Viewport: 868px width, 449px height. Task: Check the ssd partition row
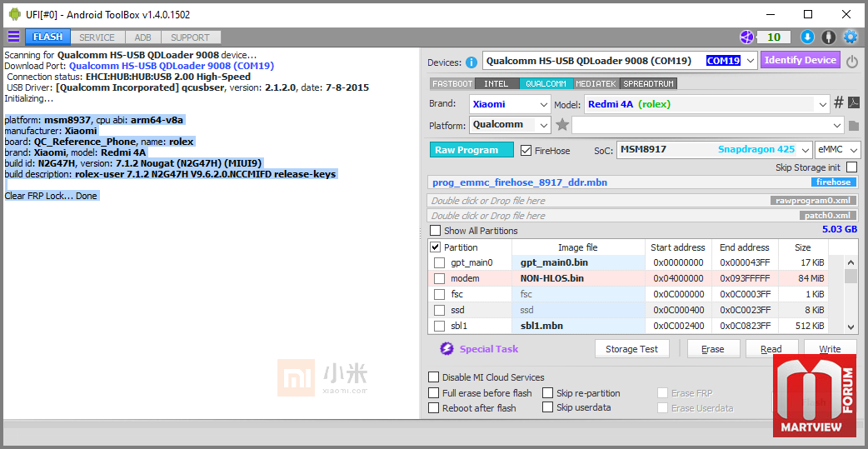point(439,310)
